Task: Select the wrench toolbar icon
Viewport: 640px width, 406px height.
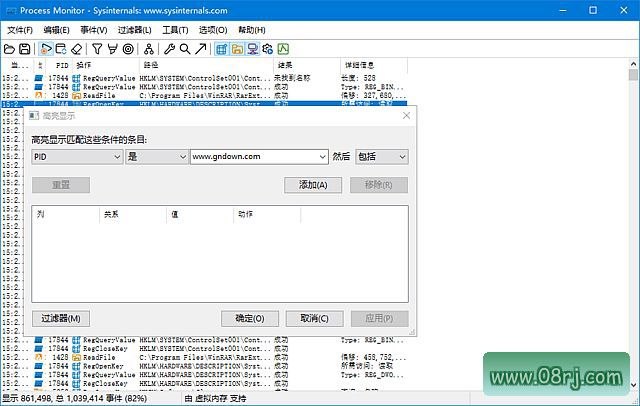Action: click(x=169, y=49)
